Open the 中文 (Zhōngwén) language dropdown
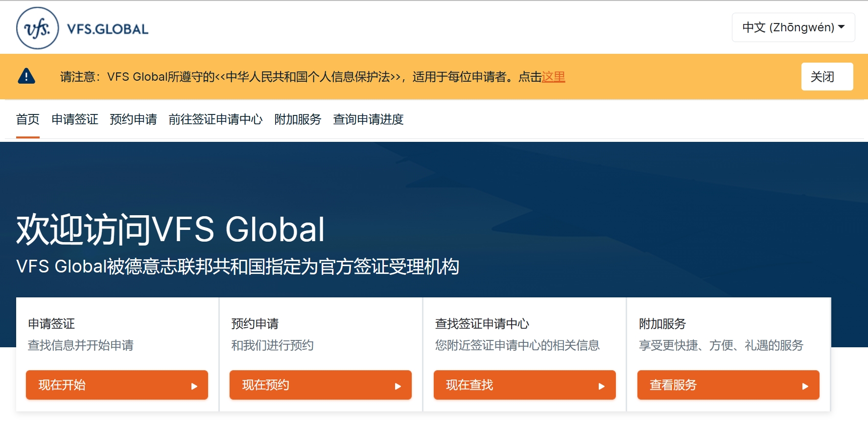The width and height of the screenshot is (868, 427). coord(788,27)
